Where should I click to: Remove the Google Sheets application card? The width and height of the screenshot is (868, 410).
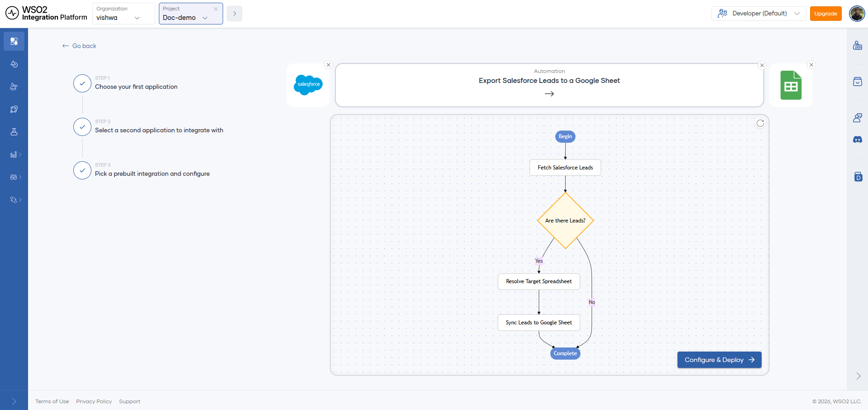point(811,65)
